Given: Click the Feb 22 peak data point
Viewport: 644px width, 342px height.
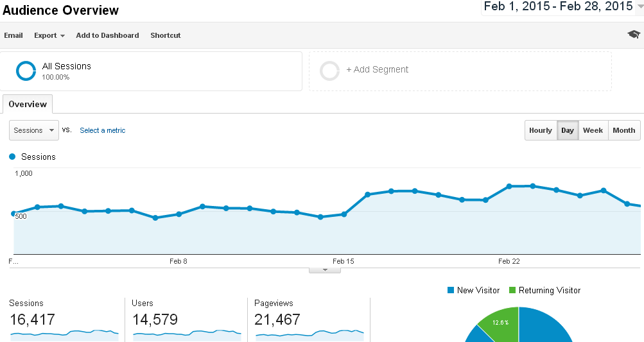Looking at the screenshot, I should tap(509, 186).
